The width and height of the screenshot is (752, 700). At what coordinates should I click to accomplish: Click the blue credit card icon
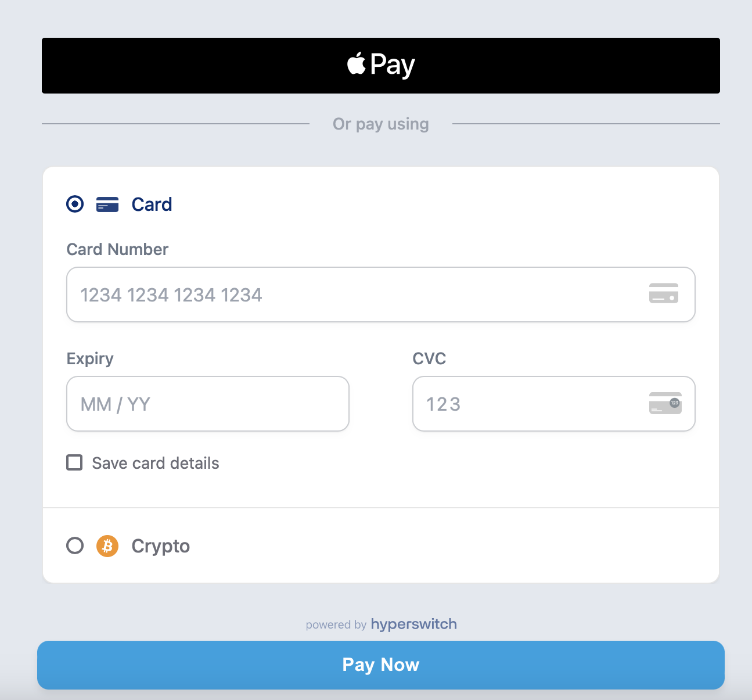pyautogui.click(x=107, y=204)
